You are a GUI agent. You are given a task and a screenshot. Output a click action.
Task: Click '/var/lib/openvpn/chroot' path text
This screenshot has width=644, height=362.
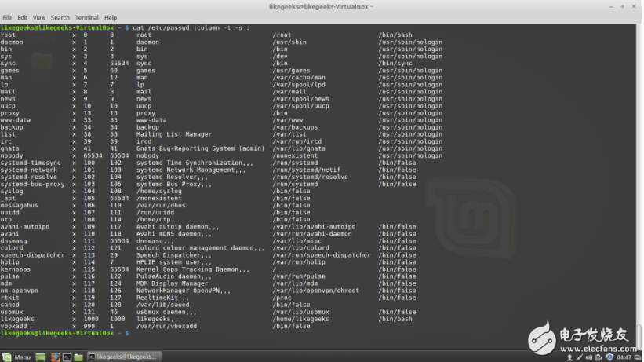click(x=316, y=291)
